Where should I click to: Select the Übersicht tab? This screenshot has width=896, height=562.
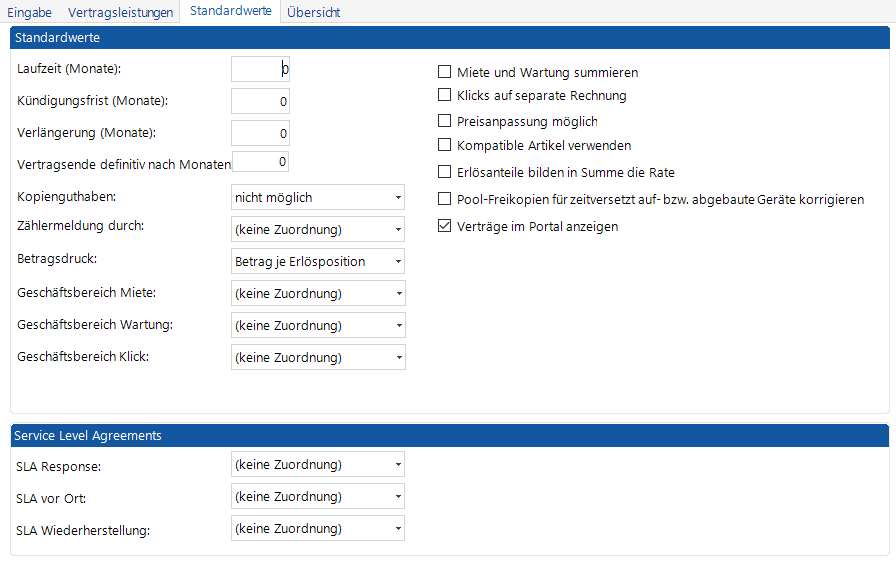(313, 12)
